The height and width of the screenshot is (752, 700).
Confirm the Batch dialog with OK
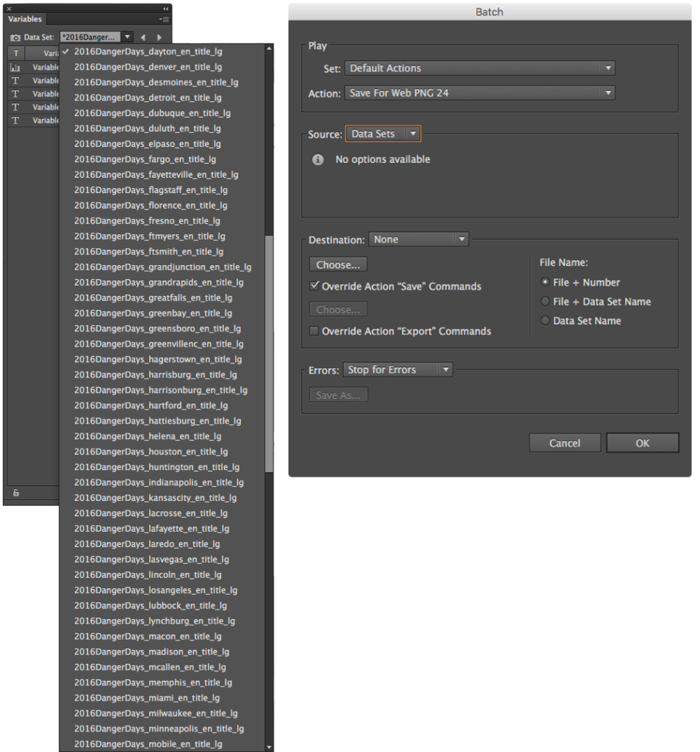pyautogui.click(x=643, y=443)
